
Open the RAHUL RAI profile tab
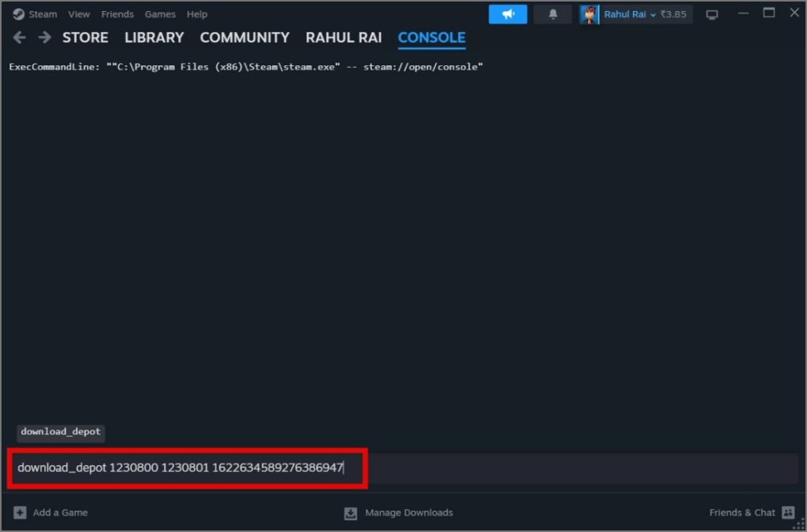(344, 37)
